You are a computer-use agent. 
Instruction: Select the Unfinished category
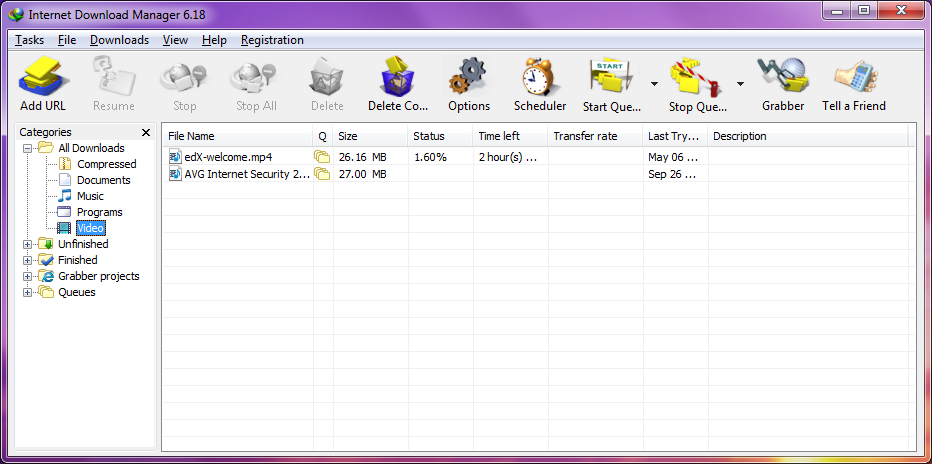click(x=83, y=244)
